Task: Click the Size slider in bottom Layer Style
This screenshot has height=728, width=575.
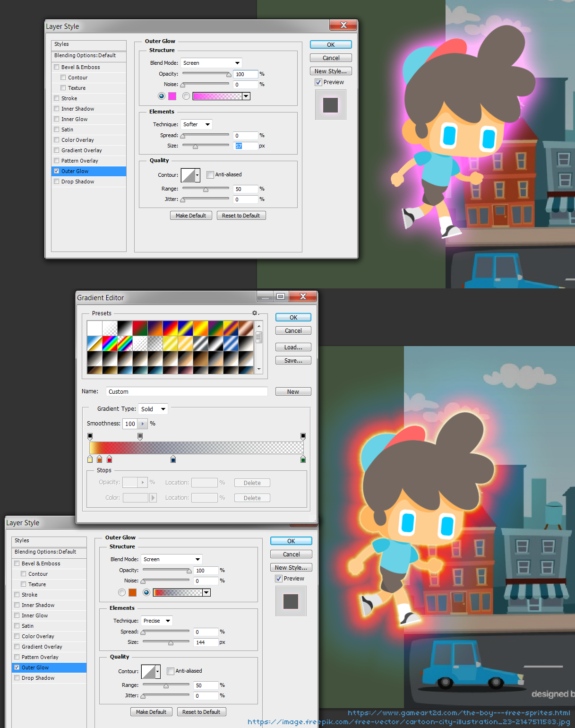Action: [166, 642]
